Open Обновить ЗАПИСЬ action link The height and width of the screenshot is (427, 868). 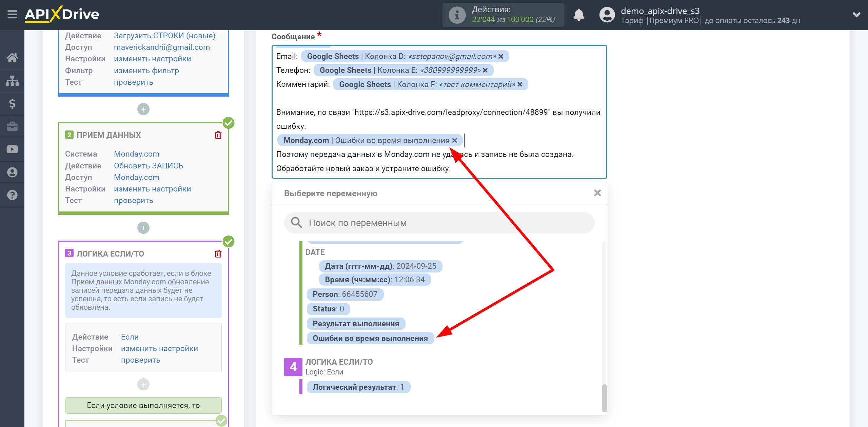[x=148, y=166]
